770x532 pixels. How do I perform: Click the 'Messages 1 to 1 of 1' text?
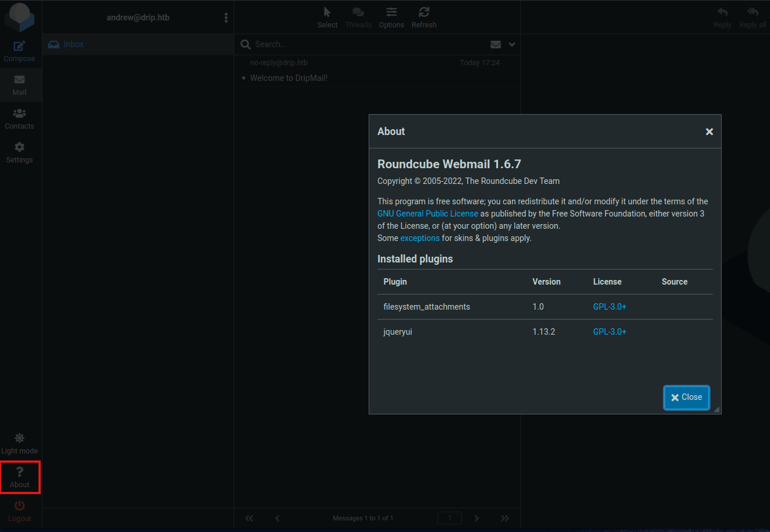(x=363, y=518)
